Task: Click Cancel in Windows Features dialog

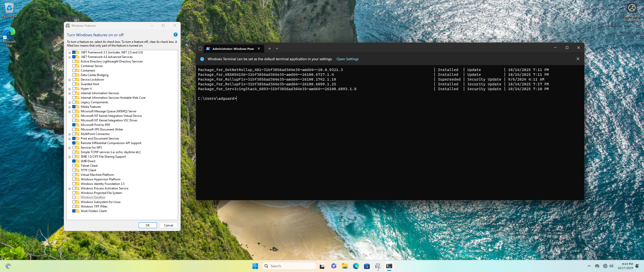Action: point(168,225)
